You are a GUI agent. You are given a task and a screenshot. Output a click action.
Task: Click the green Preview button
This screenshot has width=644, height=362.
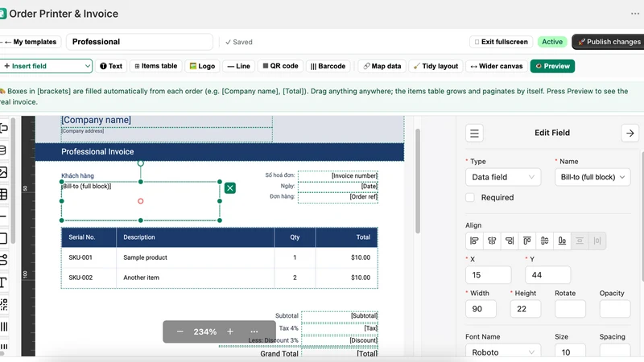coord(552,66)
